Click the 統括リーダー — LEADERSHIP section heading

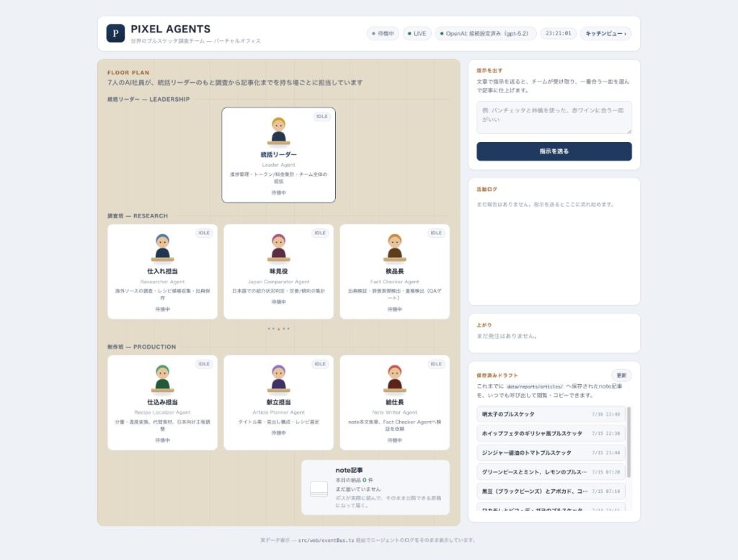coord(148,99)
